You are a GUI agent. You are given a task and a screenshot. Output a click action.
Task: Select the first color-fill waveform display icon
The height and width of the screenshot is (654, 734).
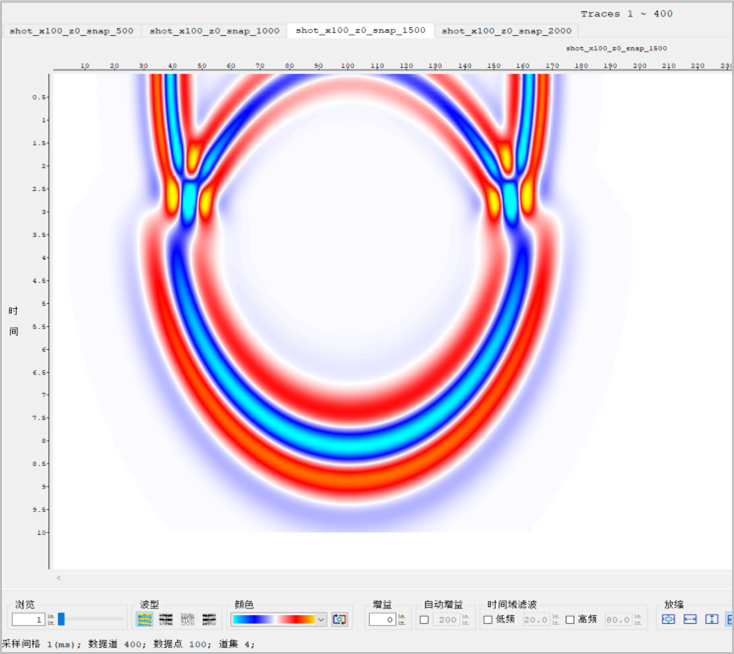pos(145,620)
